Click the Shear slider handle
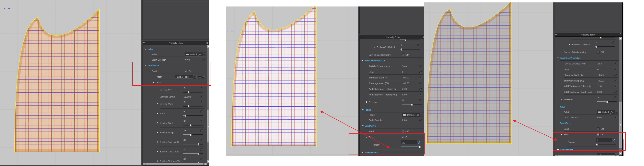Screen dimensions: 644x166 pos(185,116)
